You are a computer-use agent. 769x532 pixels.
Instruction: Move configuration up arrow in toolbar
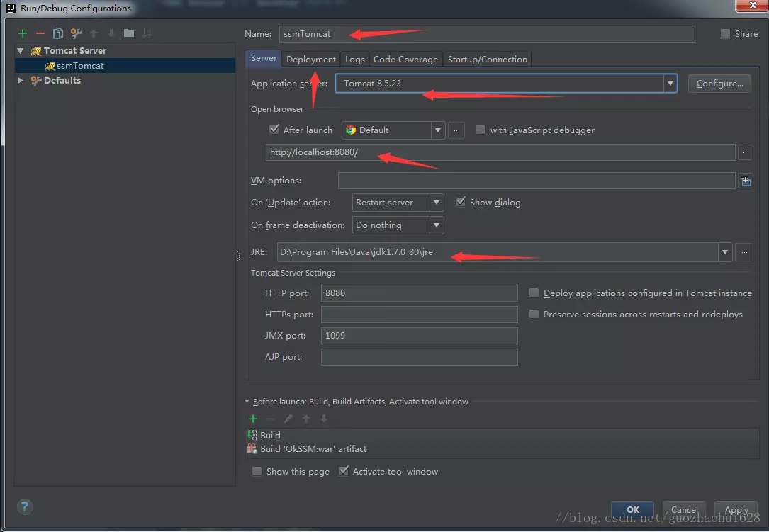point(93,33)
